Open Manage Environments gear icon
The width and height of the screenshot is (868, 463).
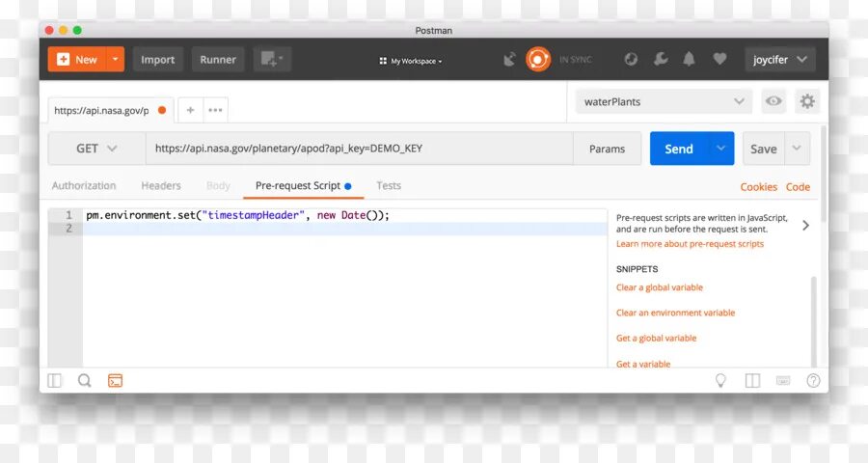point(807,101)
